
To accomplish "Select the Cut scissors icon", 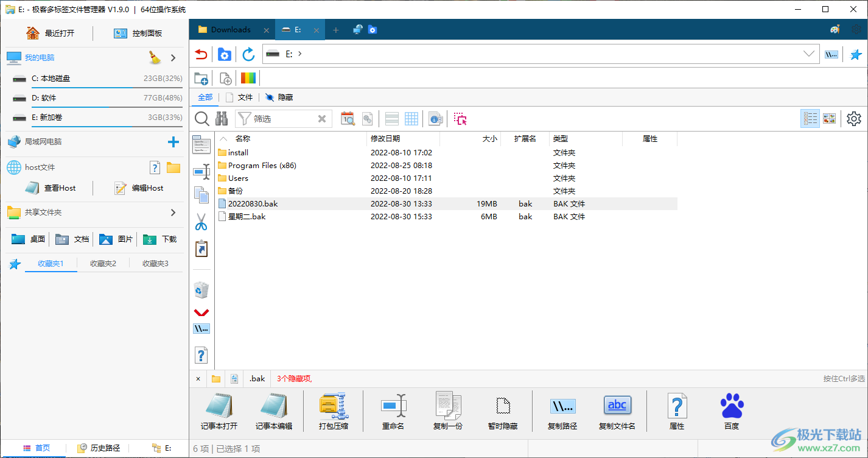I will click(201, 222).
